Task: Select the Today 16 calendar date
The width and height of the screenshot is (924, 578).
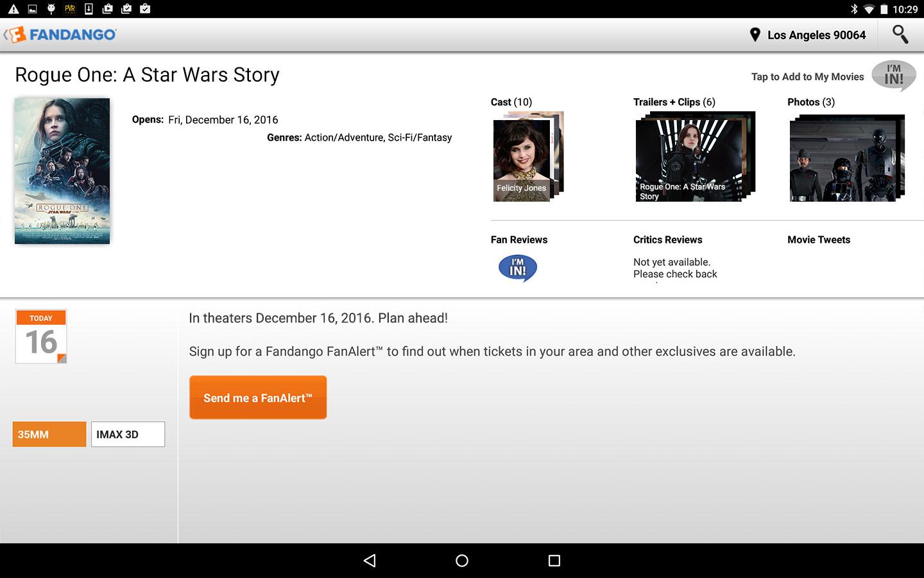Action: coord(41,337)
